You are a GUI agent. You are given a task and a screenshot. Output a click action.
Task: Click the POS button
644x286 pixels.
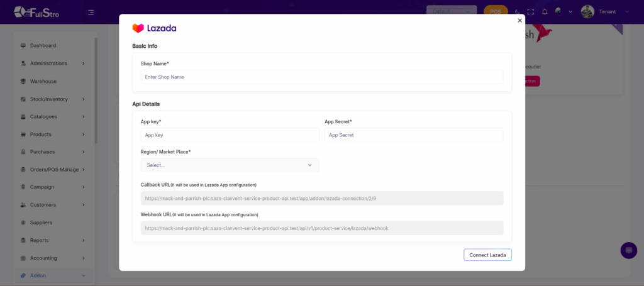click(496, 12)
